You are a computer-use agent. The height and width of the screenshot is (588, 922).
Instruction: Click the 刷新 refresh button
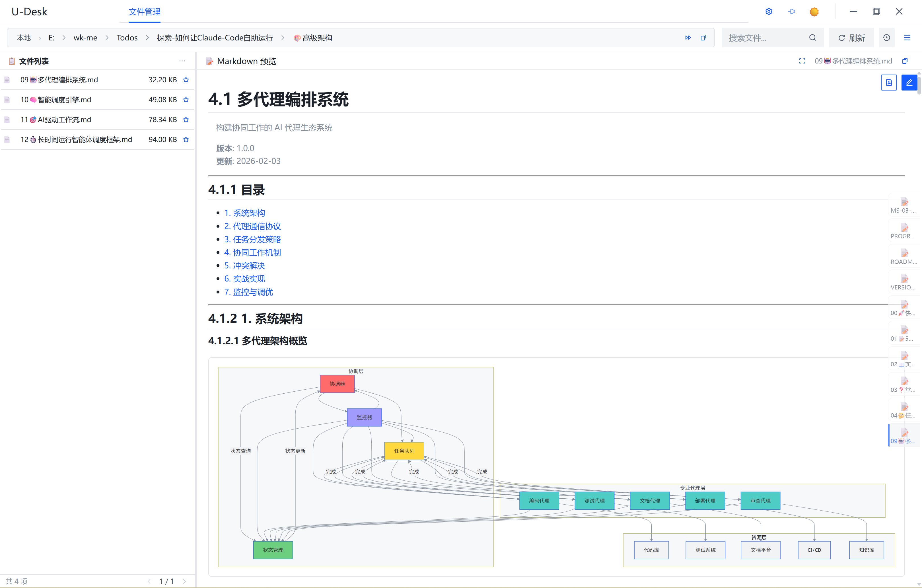(x=851, y=38)
